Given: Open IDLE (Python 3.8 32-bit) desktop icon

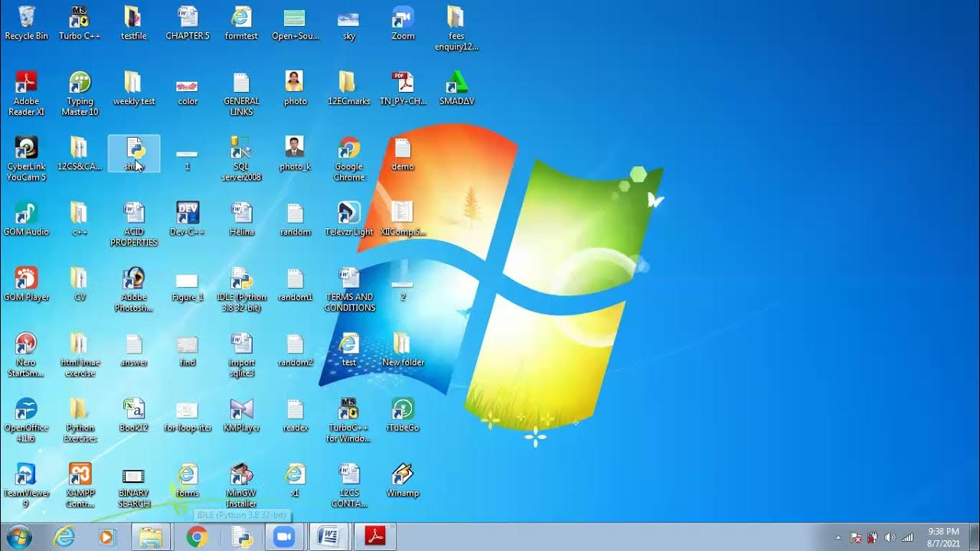Looking at the screenshot, I should pyautogui.click(x=241, y=289).
